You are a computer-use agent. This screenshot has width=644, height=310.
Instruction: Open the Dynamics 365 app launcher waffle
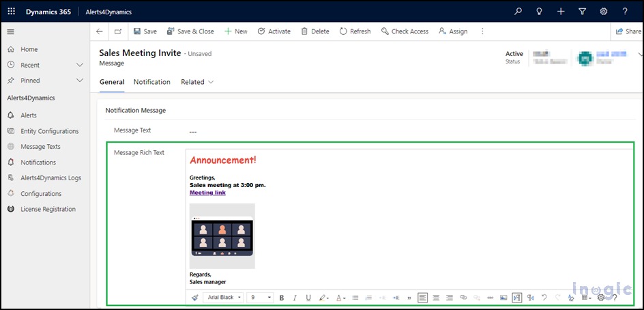[x=11, y=12]
